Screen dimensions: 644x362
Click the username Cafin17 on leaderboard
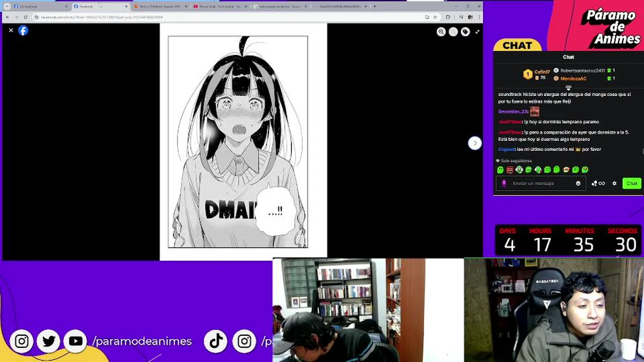point(542,72)
